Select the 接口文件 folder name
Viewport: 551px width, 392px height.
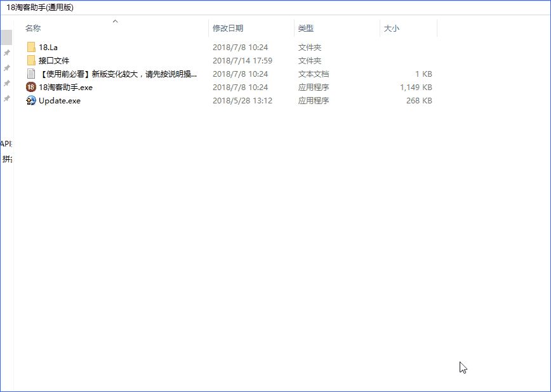point(54,61)
